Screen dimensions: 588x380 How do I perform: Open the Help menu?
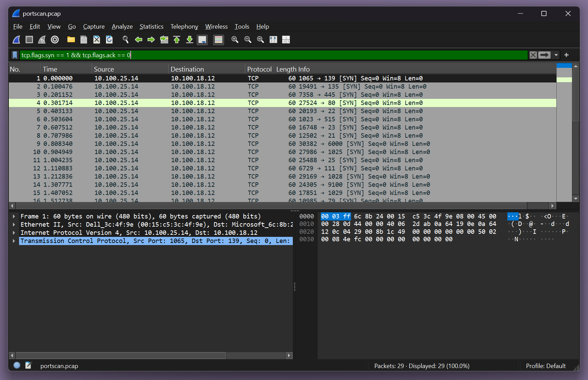[x=263, y=27]
